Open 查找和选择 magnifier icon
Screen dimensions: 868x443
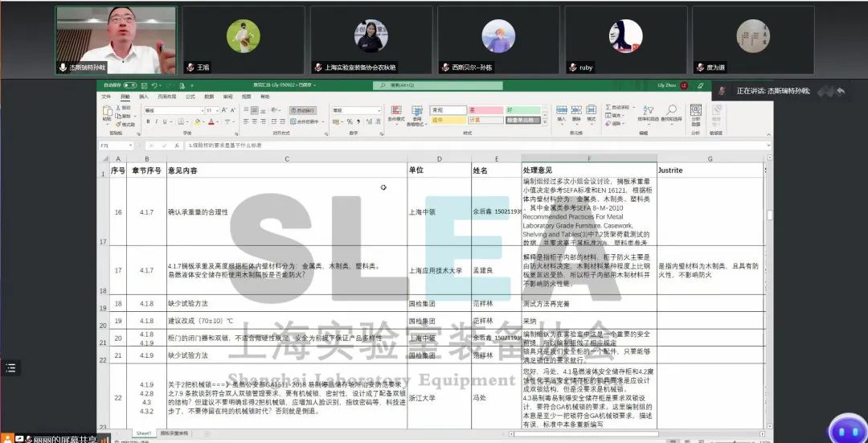coord(670,113)
